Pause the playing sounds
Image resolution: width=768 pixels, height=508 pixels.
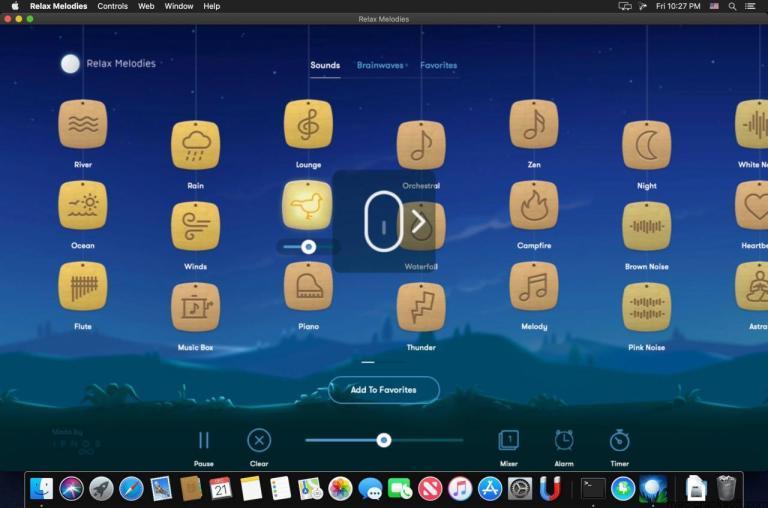(204, 440)
